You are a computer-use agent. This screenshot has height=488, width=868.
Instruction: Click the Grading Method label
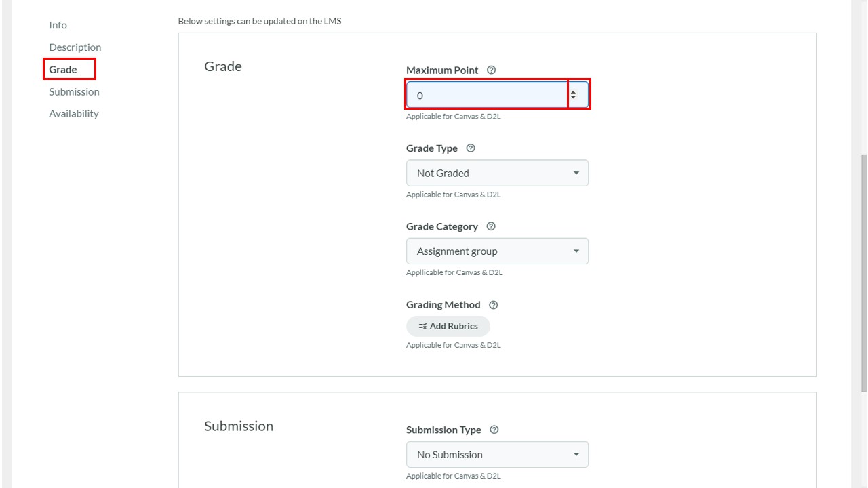pyautogui.click(x=443, y=305)
